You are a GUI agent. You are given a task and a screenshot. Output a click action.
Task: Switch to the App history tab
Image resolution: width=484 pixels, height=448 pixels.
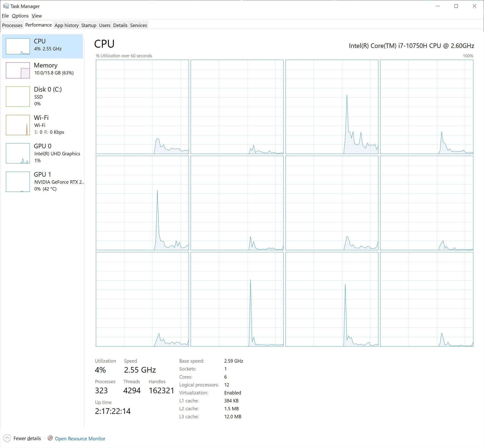pyautogui.click(x=67, y=25)
